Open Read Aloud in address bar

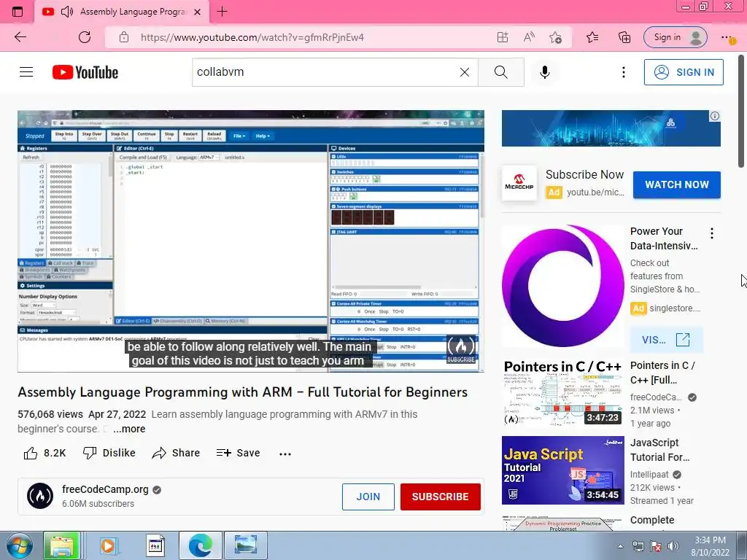click(529, 37)
